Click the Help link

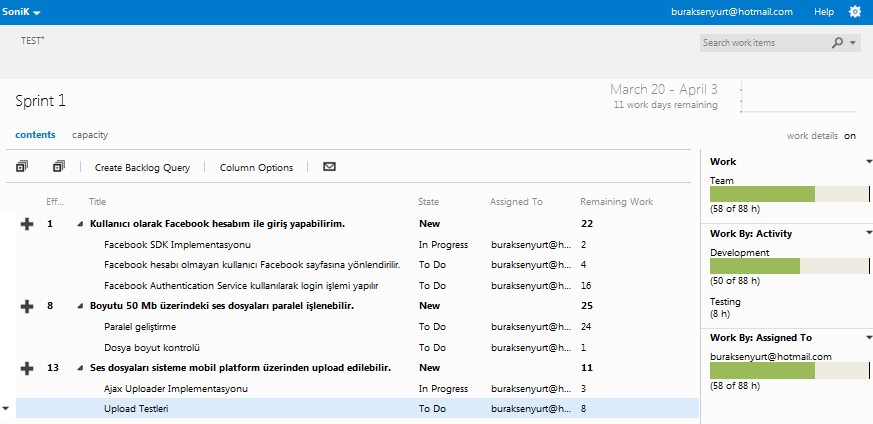824,12
